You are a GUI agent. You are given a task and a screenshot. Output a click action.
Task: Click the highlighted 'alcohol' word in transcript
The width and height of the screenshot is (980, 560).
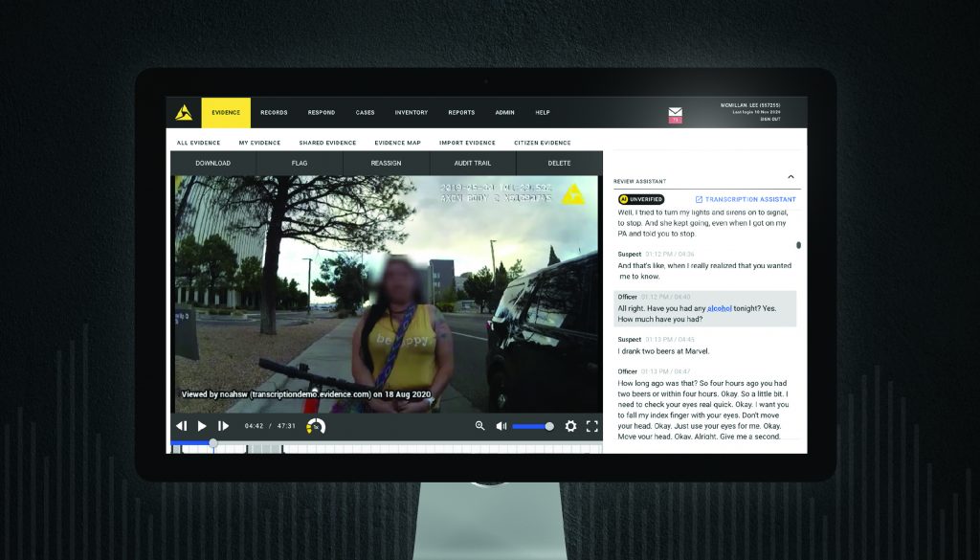coord(719,309)
